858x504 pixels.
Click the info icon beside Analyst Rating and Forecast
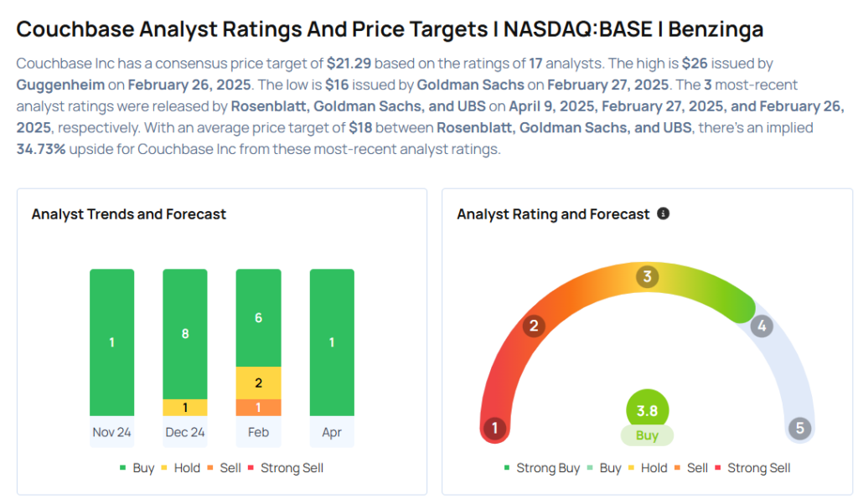pyautogui.click(x=664, y=213)
